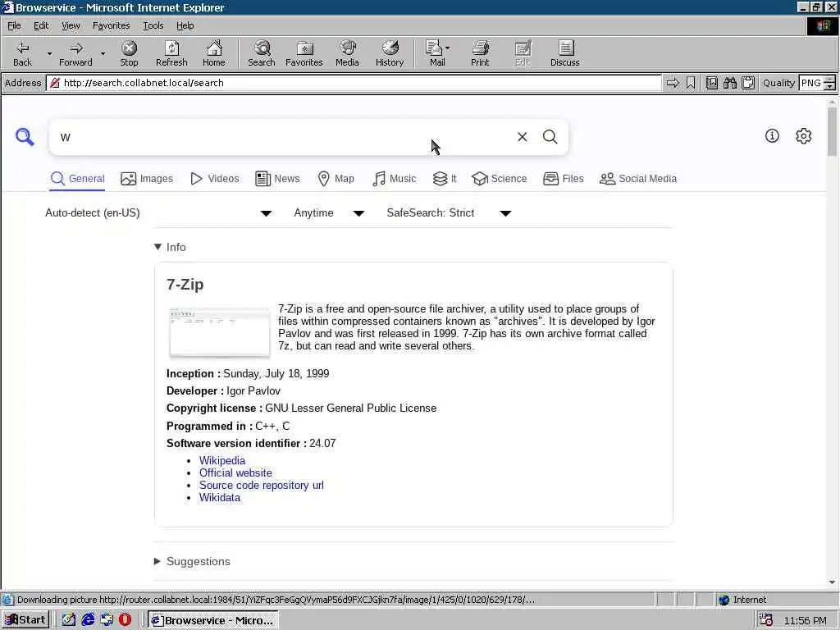Viewport: 840px width, 630px height.
Task: Collapse the Info section
Action: (170, 247)
